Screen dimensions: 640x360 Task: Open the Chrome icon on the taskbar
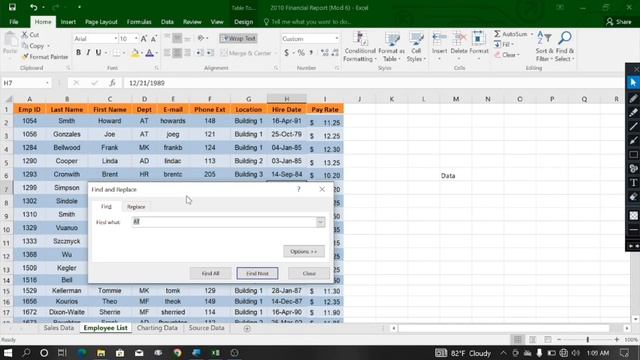pyautogui.click(x=177, y=353)
